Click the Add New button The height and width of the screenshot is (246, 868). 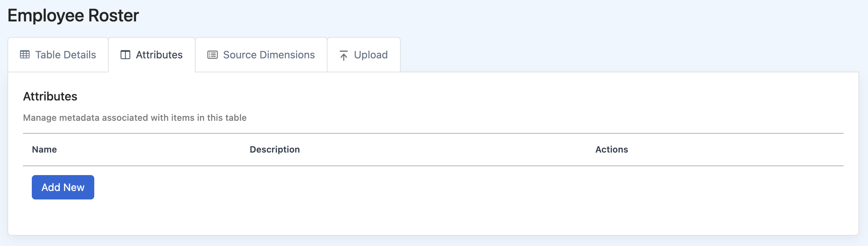coord(63,187)
